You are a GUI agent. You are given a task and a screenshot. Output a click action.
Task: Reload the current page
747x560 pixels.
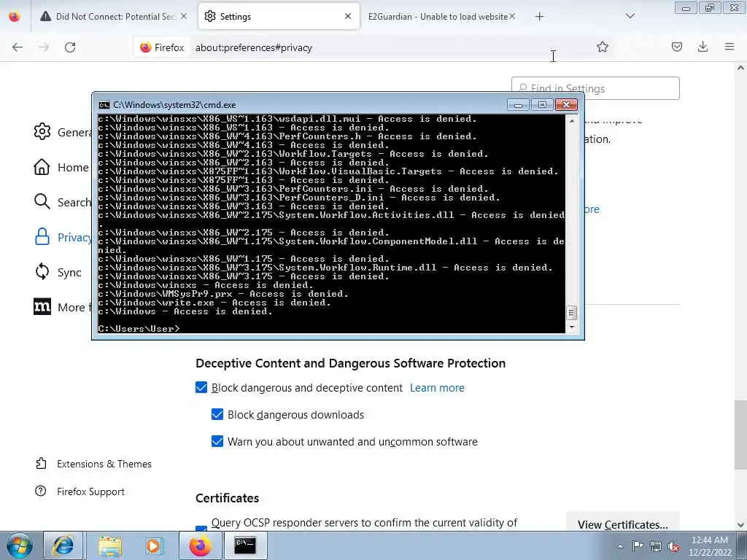[x=70, y=47]
